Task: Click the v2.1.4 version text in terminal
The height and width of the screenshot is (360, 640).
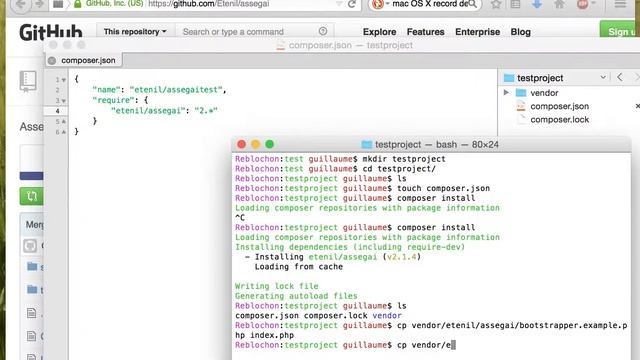Action: pyautogui.click(x=402, y=257)
